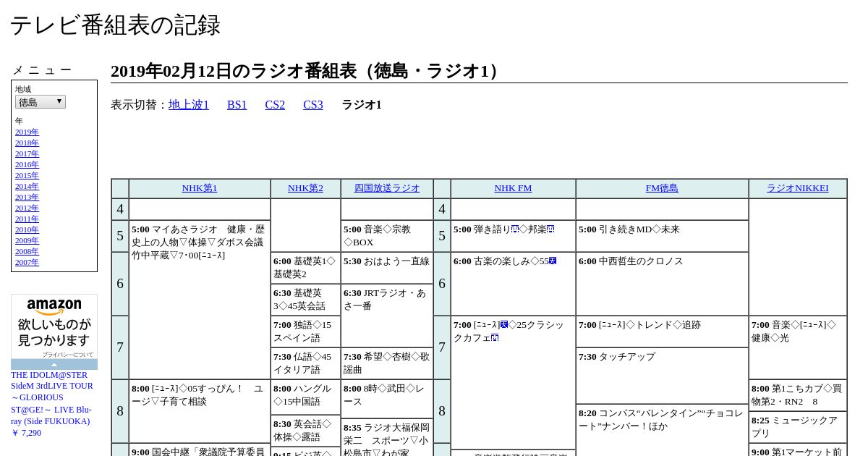The width and height of the screenshot is (868, 456).
Task: Select the 8:35 ラジオ大福保岡栄二 cell
Action: pyautogui.click(x=387, y=437)
